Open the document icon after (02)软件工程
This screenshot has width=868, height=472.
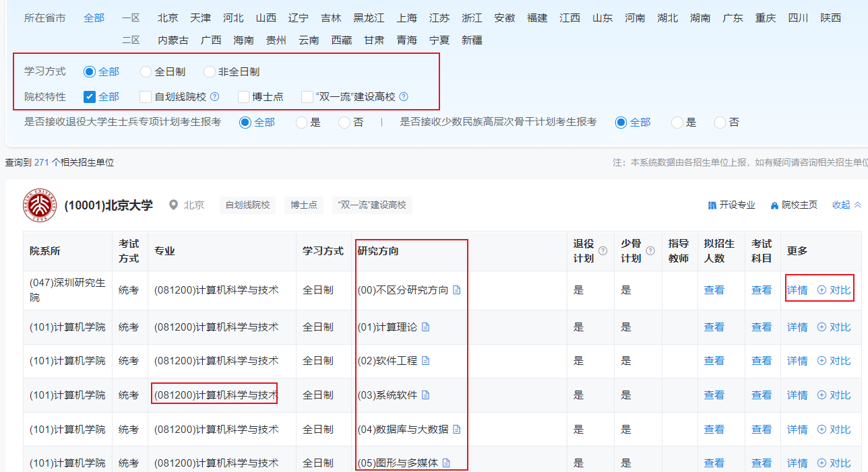point(425,360)
